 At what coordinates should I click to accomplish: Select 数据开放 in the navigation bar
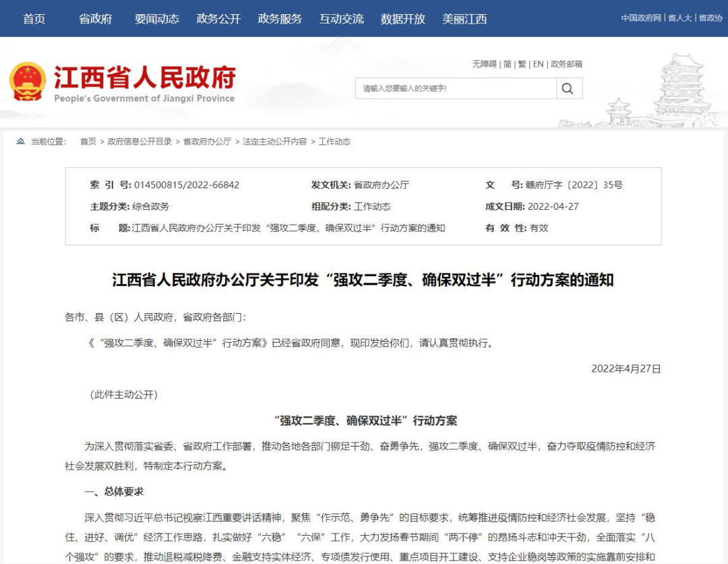[402, 19]
